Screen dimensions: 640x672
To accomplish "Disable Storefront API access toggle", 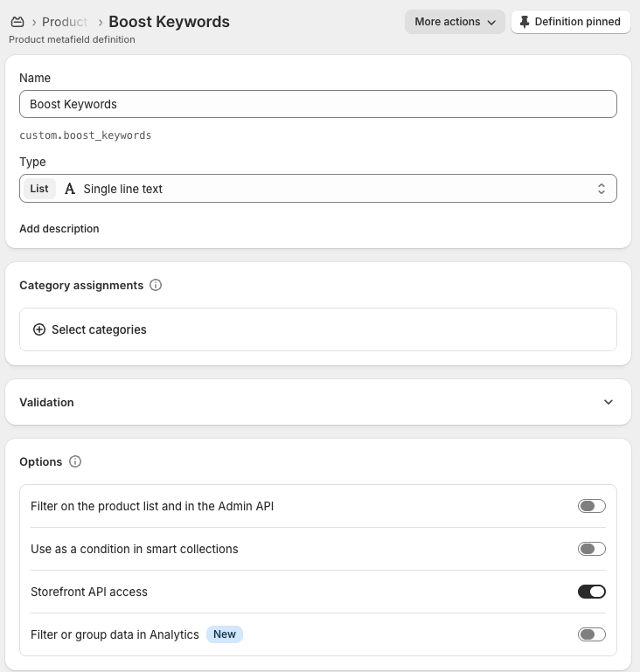I will pos(591,592).
